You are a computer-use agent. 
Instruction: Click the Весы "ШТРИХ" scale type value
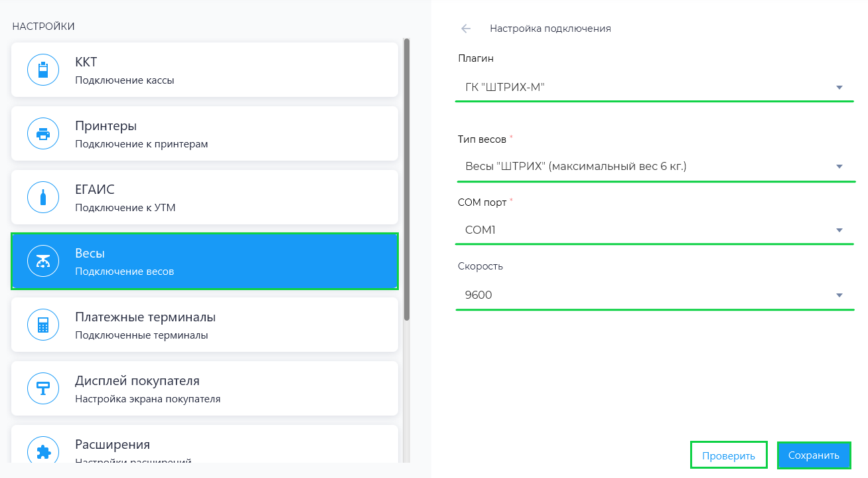[x=575, y=166]
